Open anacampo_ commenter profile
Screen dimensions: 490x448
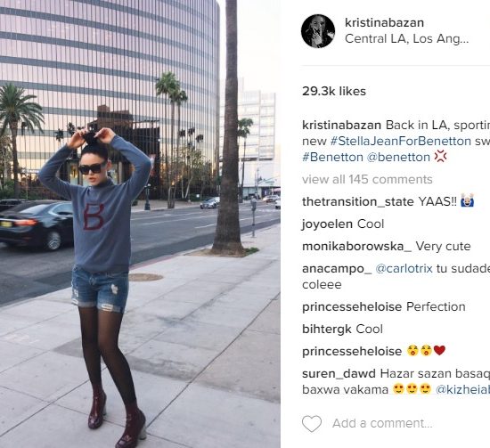pos(337,269)
